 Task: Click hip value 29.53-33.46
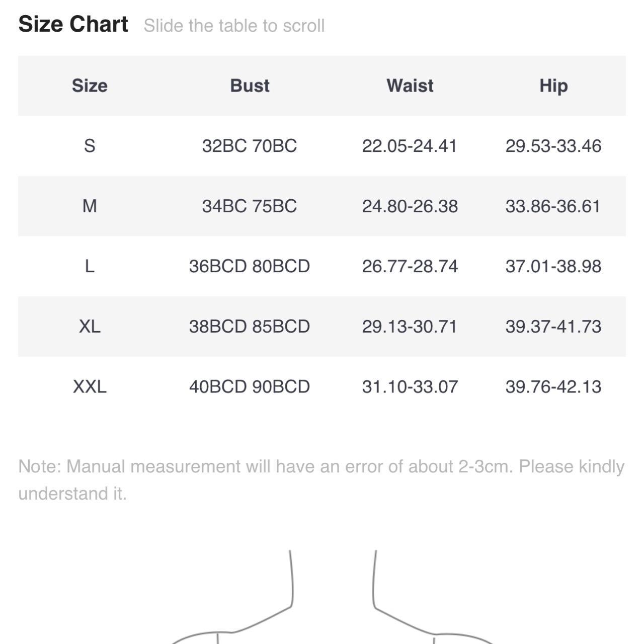[x=553, y=146]
